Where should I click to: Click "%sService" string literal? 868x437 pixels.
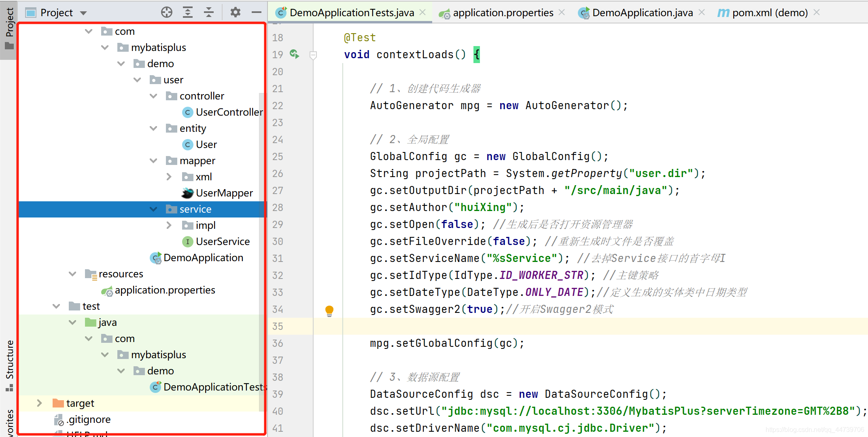522,258
